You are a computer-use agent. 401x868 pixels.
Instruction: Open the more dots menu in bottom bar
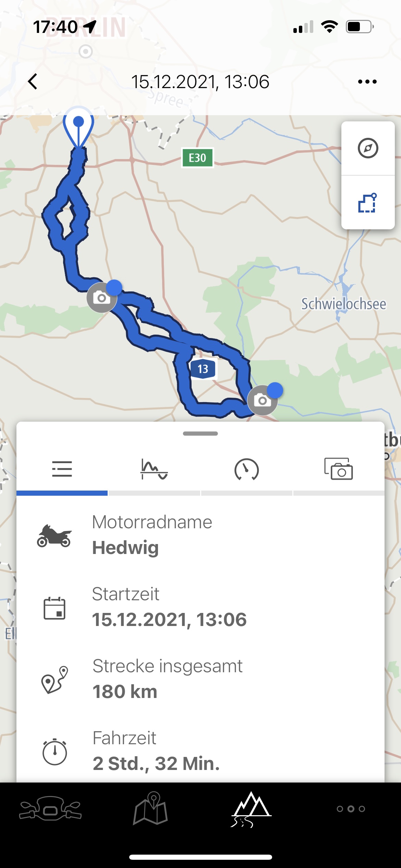point(351,809)
